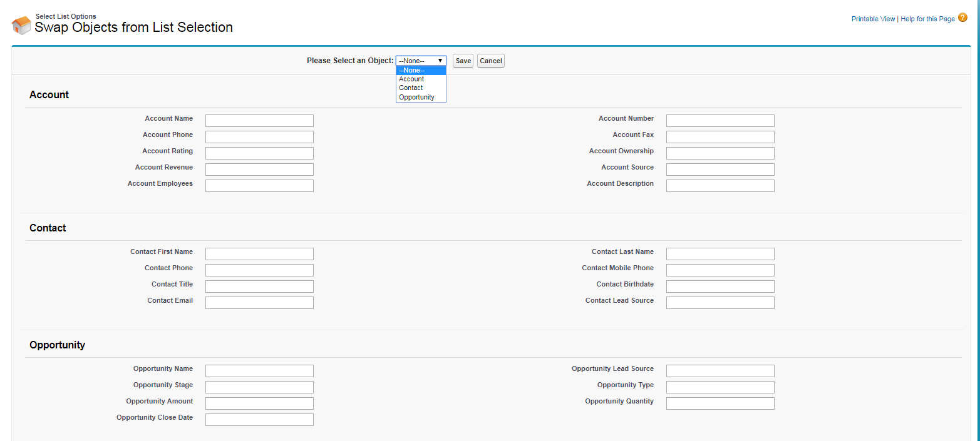Click the Account section heading
Image resolution: width=980 pixels, height=441 pixels.
tap(49, 95)
